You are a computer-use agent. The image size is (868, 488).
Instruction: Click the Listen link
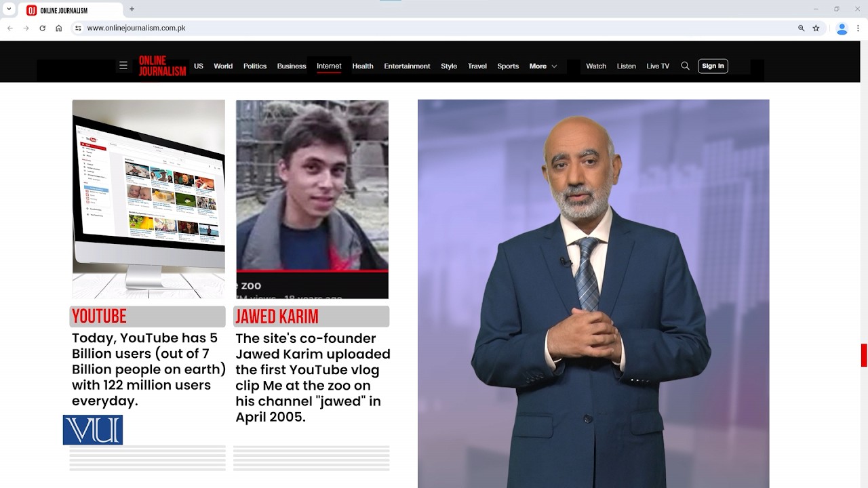(627, 66)
